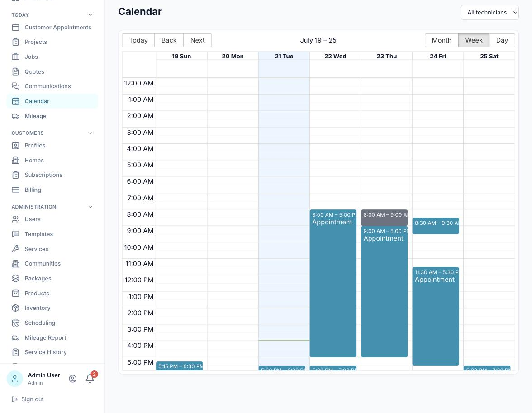Click the Jobs briefcase icon
This screenshot has height=413, width=532.
tap(15, 57)
